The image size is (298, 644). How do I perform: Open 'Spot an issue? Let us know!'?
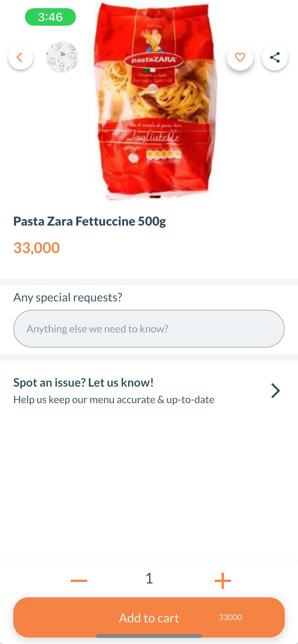(84, 382)
